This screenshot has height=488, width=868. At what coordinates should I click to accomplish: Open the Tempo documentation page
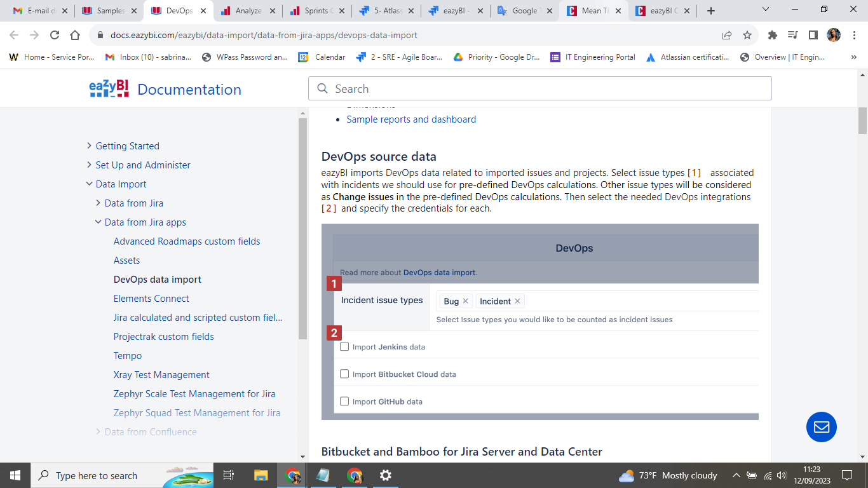128,356
